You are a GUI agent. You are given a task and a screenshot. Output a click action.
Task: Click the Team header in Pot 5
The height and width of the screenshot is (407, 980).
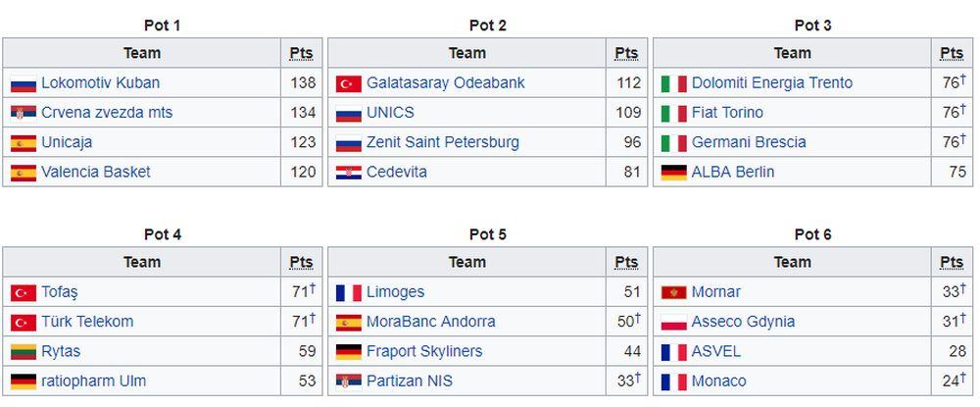[467, 262]
